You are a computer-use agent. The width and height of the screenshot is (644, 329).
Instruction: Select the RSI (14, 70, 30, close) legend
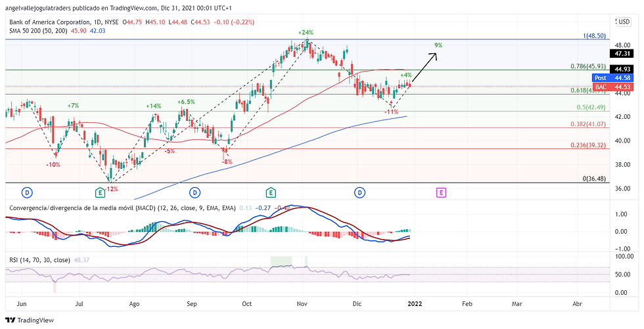tap(40, 259)
